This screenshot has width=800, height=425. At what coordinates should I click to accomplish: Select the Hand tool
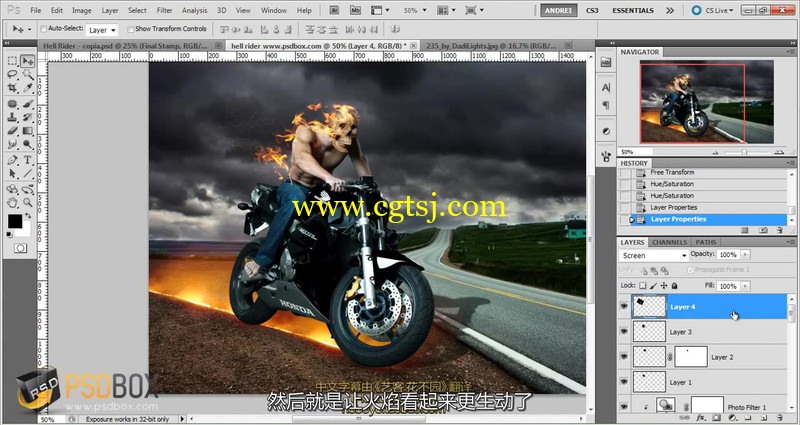13,203
